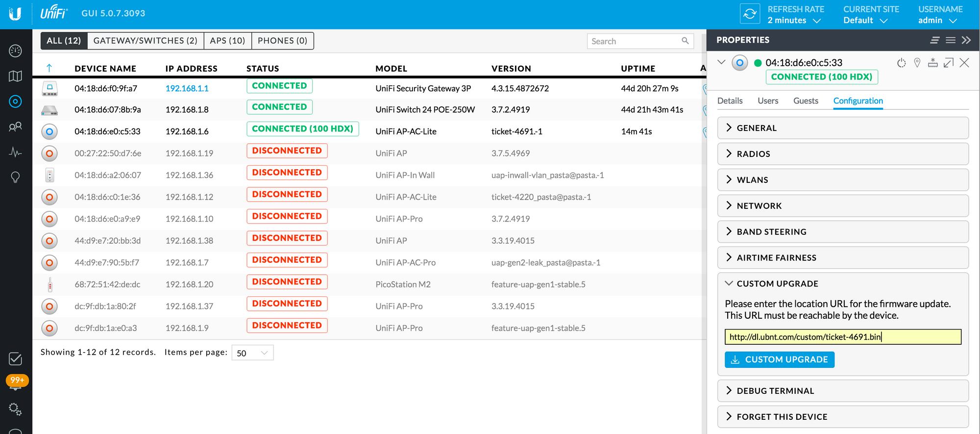Open the Statistics pulse icon in sidebar

[x=15, y=152]
